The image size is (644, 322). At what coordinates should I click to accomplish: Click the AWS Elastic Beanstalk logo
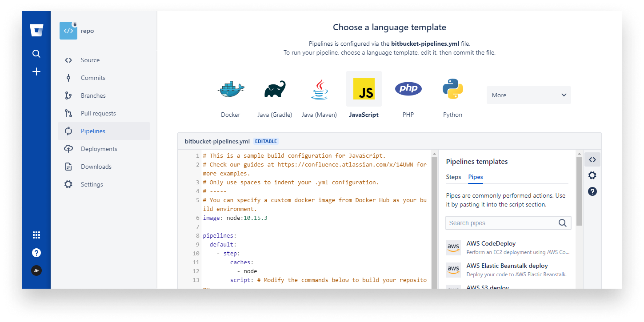tap(453, 270)
